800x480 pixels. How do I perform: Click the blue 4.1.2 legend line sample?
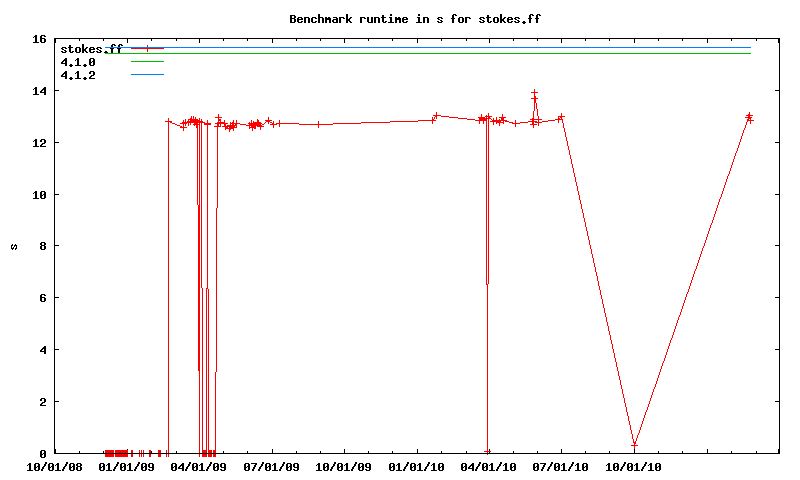146,75
